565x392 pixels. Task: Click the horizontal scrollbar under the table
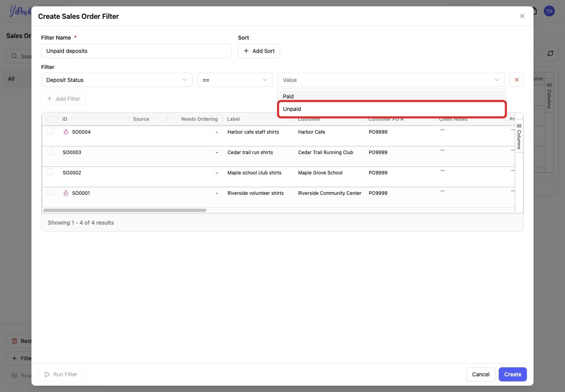point(125,210)
